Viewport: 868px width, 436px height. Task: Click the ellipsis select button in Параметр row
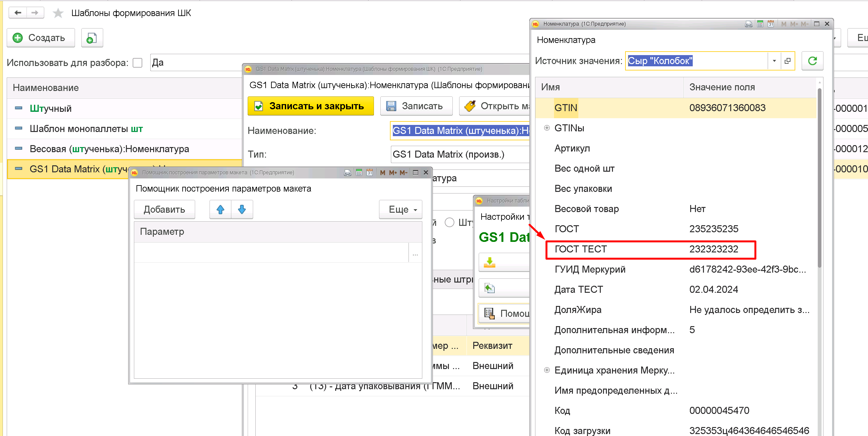(x=415, y=253)
